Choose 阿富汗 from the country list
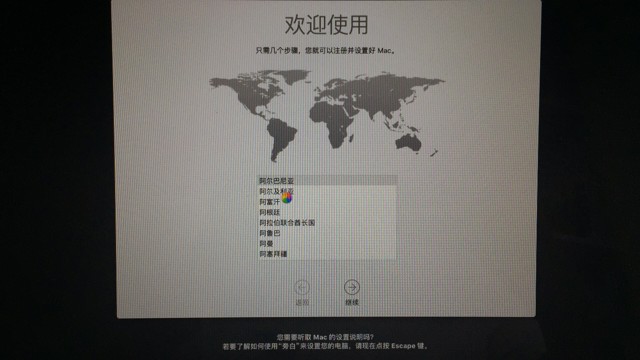This screenshot has height=360, width=640. pos(327,202)
